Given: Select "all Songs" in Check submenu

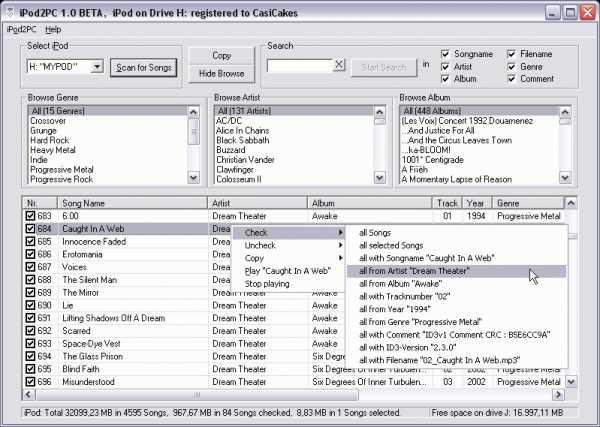Looking at the screenshot, I should (x=457, y=233).
